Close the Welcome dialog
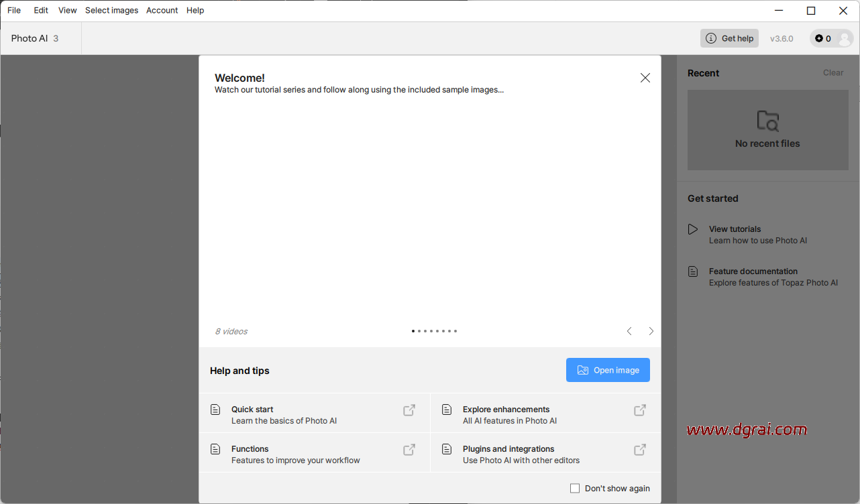 645,78
